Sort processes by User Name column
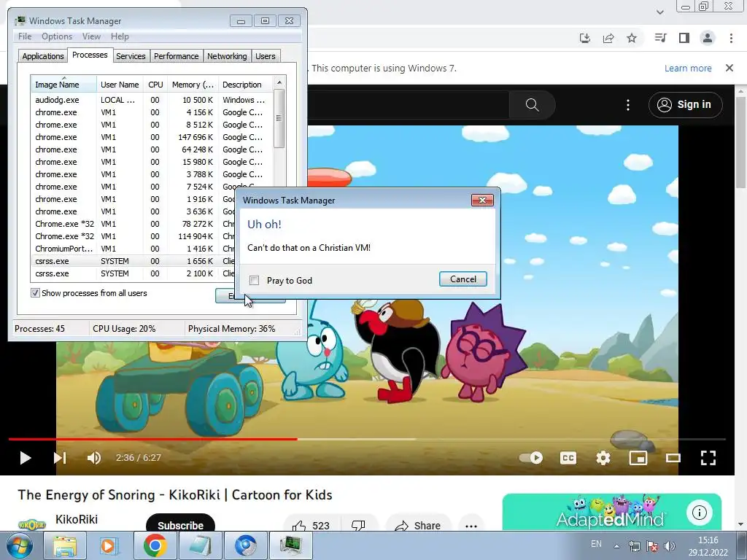The width and height of the screenshot is (747, 560). pyautogui.click(x=120, y=85)
